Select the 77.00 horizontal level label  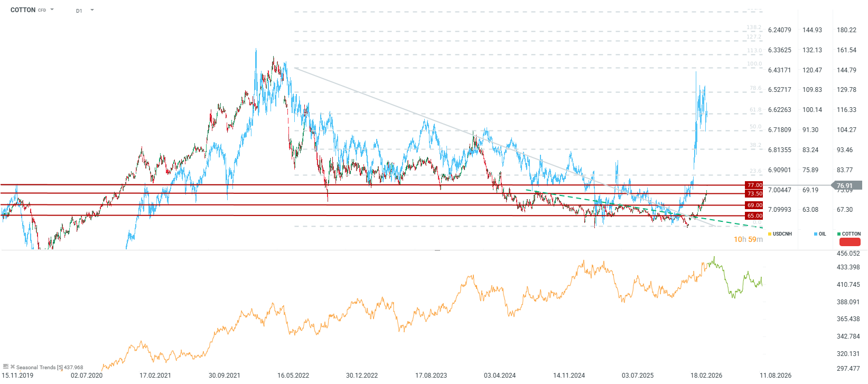(754, 185)
